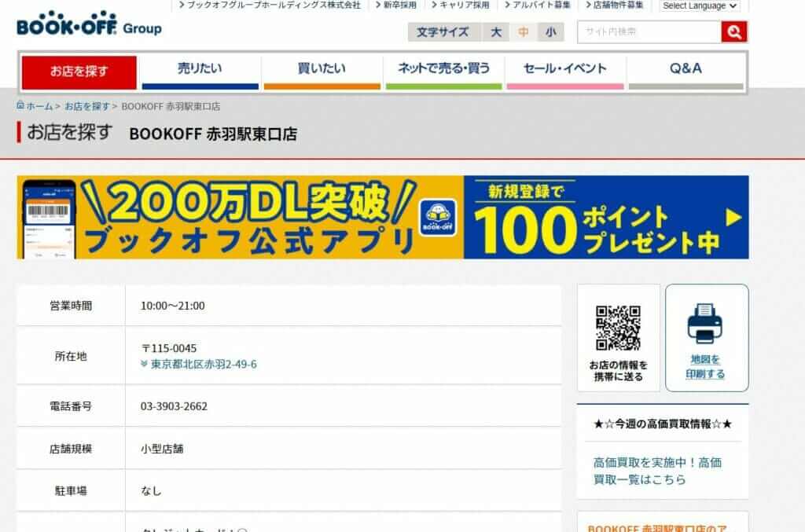
Task: Click the business hours 10:00〜21:00
Action: (172, 306)
